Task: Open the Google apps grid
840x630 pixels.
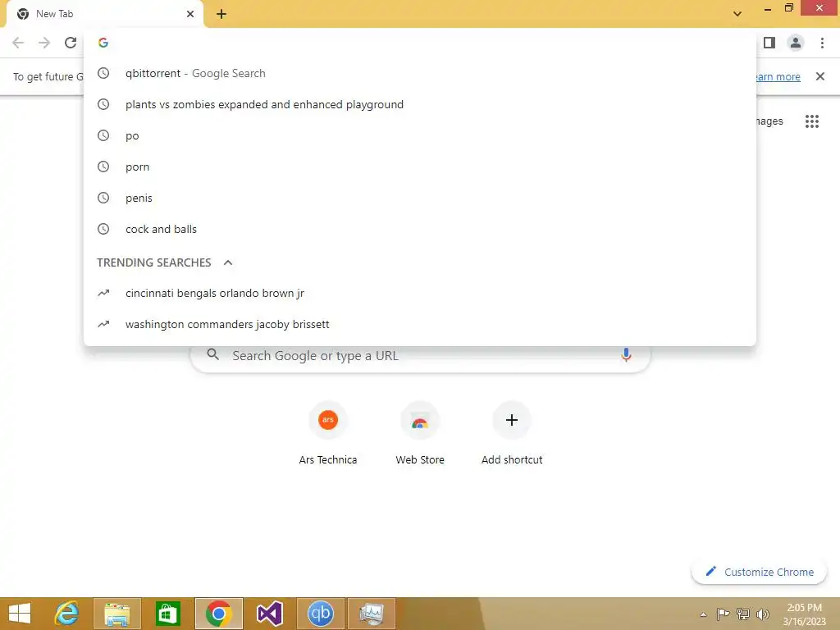Action: 812,121
